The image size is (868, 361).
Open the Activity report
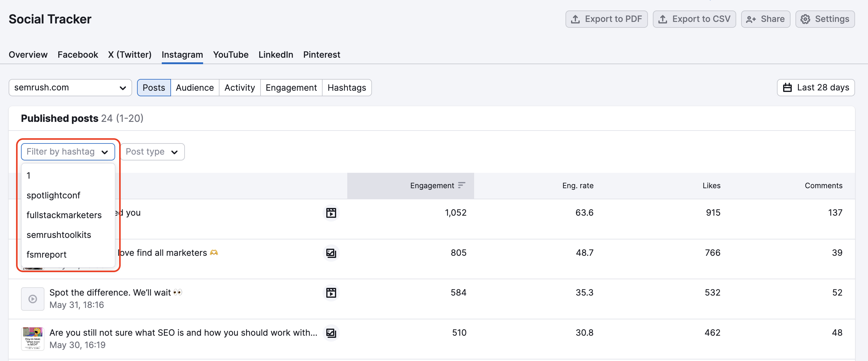click(240, 88)
